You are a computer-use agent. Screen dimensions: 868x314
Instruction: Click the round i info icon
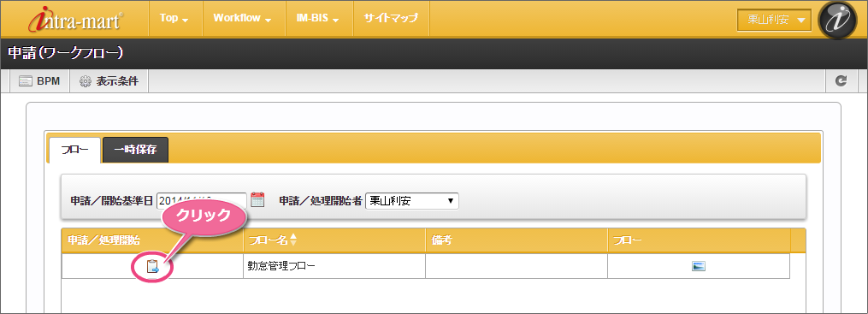click(x=837, y=20)
